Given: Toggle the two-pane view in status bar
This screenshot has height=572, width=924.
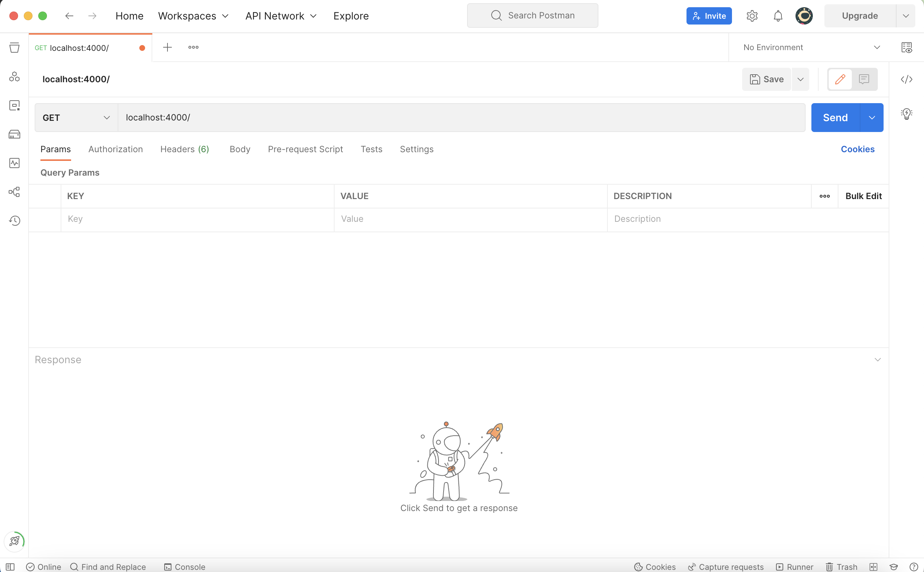Looking at the screenshot, I should pos(873,567).
